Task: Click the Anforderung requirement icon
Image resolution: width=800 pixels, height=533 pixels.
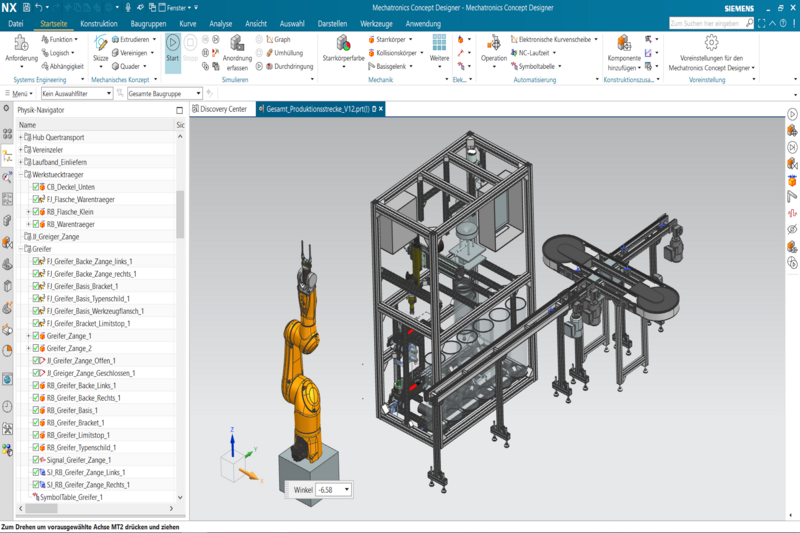Action: [x=21, y=43]
